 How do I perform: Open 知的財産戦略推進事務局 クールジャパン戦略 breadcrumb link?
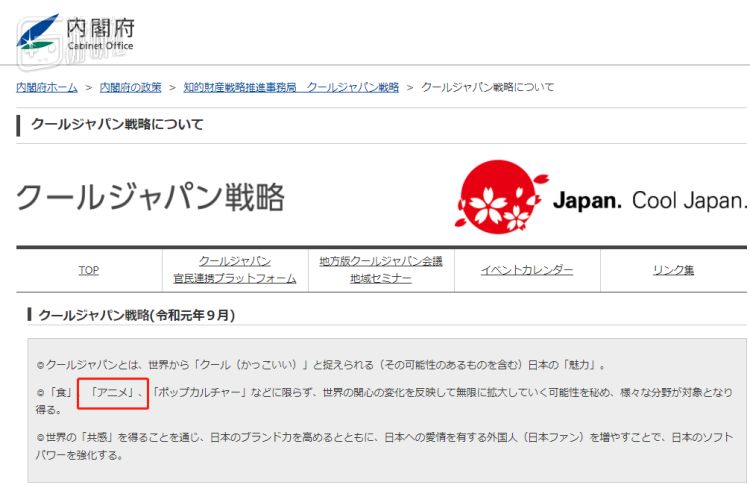291,88
